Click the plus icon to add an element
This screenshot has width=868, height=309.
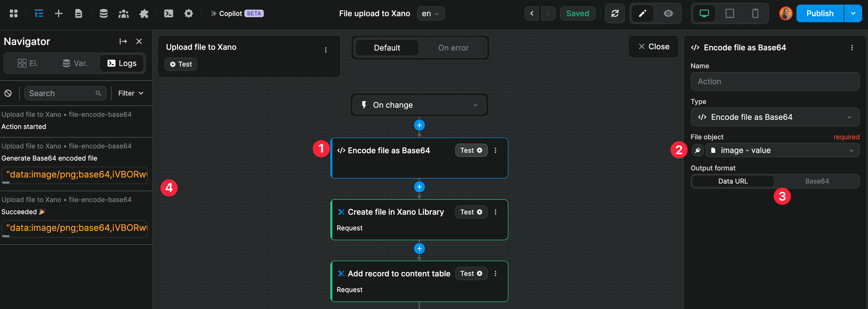[58, 13]
